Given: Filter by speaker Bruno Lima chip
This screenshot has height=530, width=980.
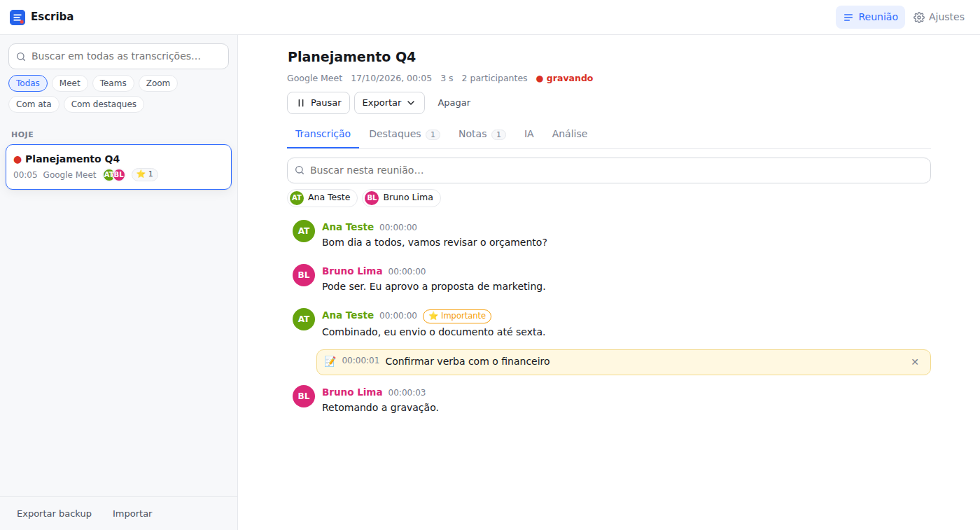Looking at the screenshot, I should click(402, 198).
